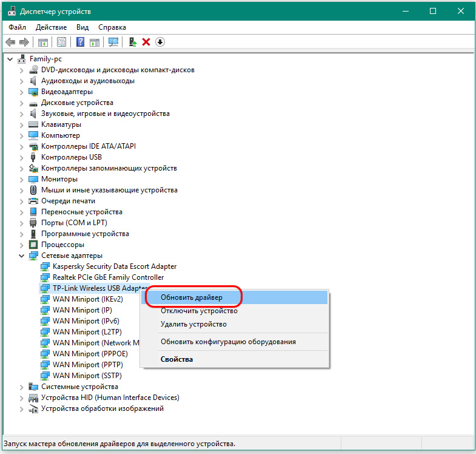Expand DVD-дисководы category
Image resolution: width=476 pixels, height=454 pixels.
[21, 70]
